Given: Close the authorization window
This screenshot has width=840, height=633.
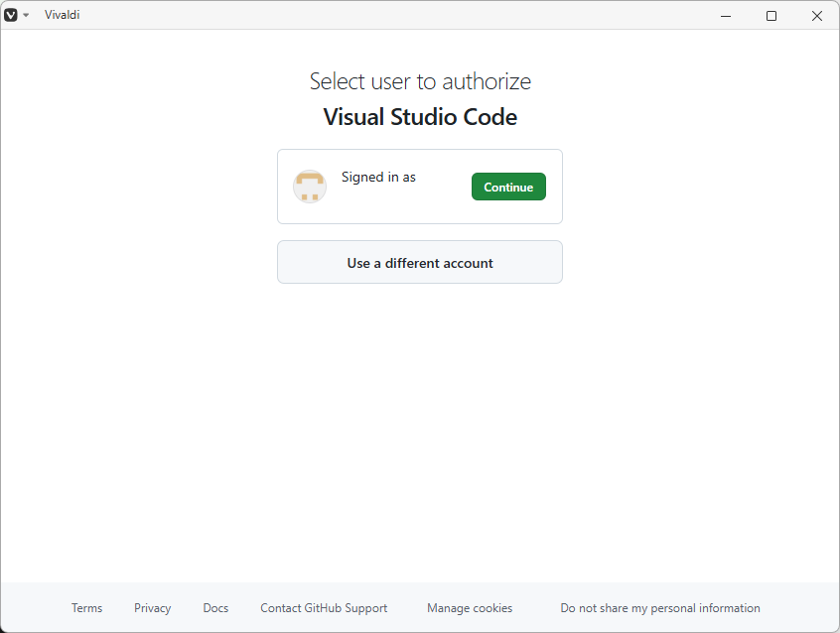Looking at the screenshot, I should (816, 15).
